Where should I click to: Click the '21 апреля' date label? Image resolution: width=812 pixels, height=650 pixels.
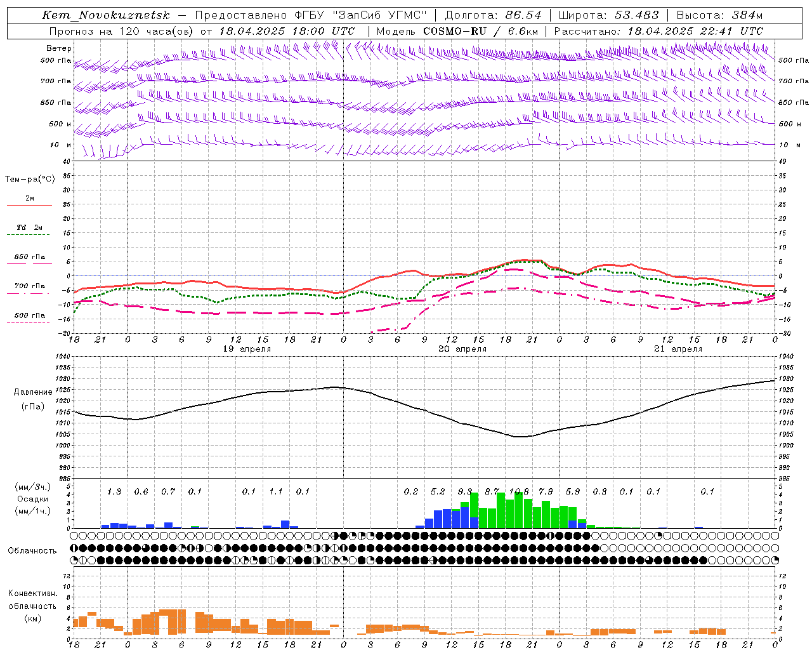[678, 349]
